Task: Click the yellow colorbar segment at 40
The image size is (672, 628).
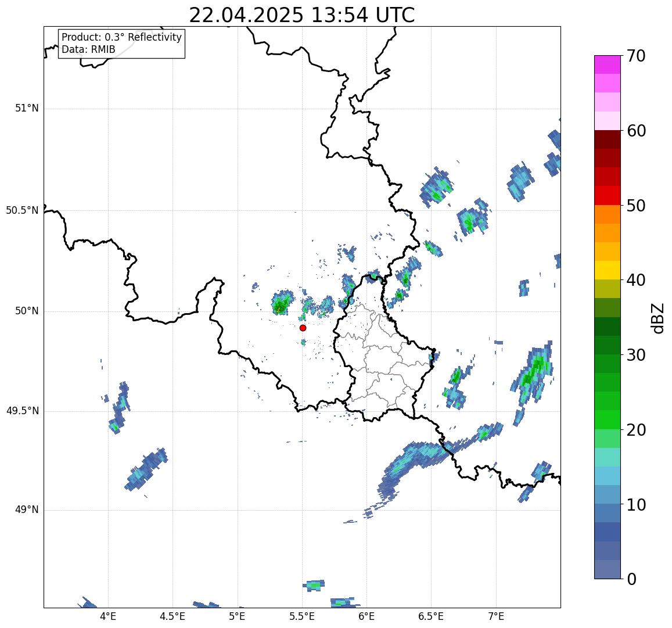Action: (608, 271)
